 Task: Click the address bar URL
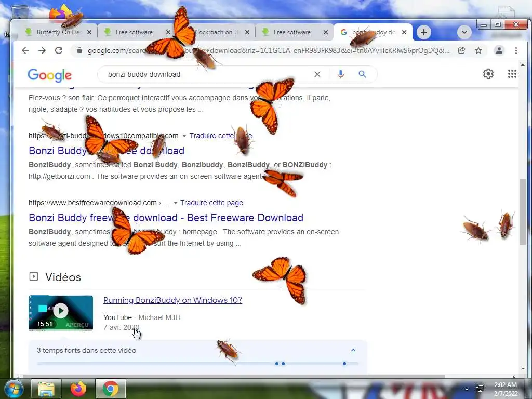coord(268,50)
